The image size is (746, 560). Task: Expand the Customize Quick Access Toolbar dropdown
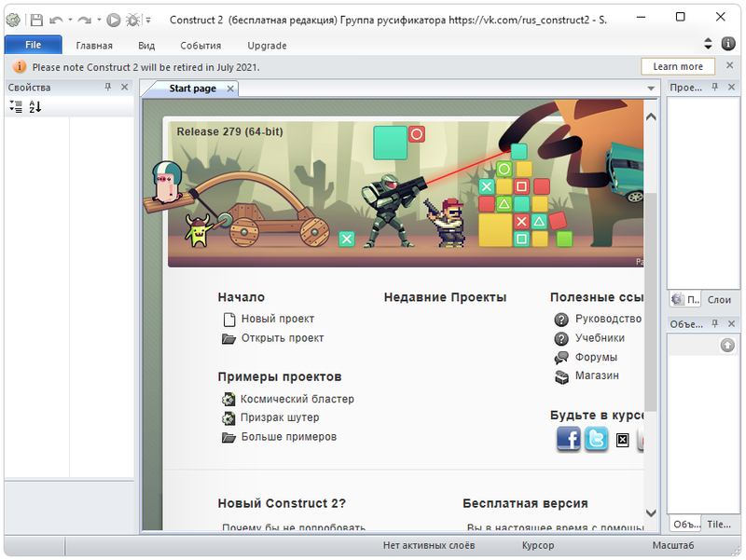pos(147,20)
